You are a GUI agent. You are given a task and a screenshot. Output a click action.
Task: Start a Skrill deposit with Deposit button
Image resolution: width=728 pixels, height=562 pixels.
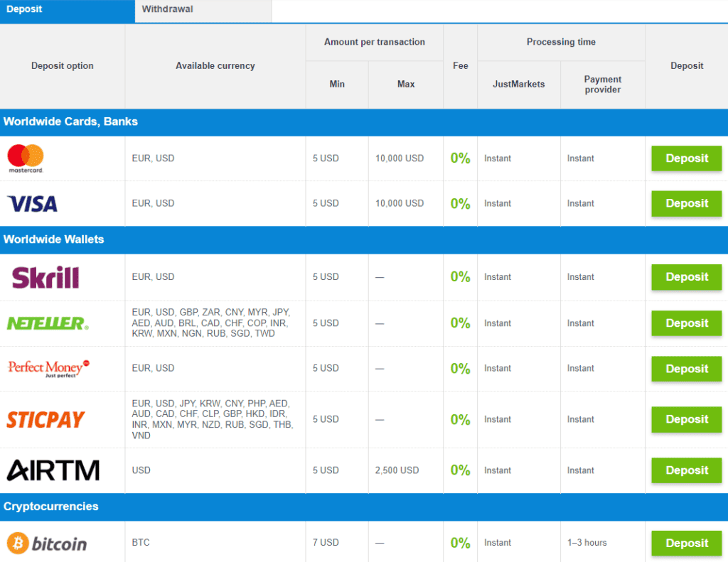[x=687, y=277]
